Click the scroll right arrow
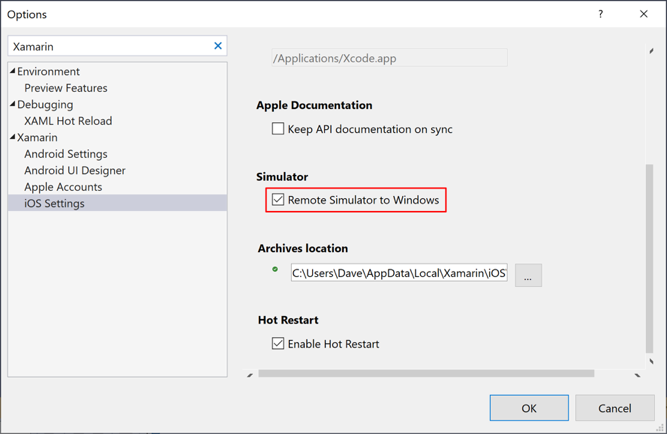The height and width of the screenshot is (434, 667). (x=637, y=375)
